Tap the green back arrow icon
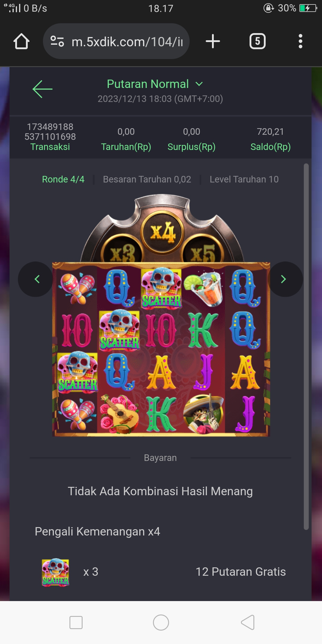Screen dimensions: 322x644 (x=42, y=89)
